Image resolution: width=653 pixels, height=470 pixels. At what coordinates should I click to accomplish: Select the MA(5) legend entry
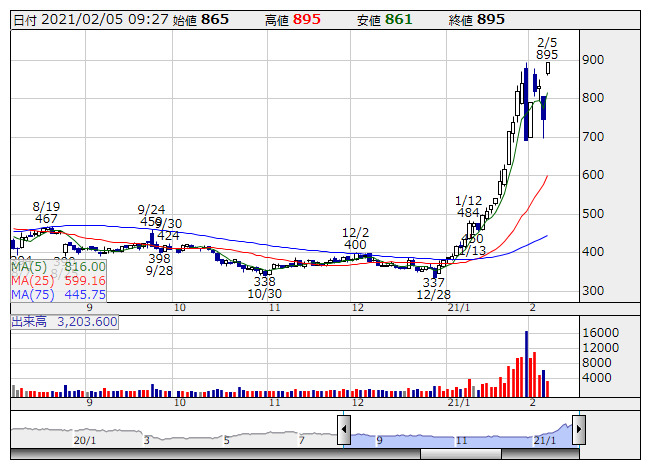click(x=58, y=267)
